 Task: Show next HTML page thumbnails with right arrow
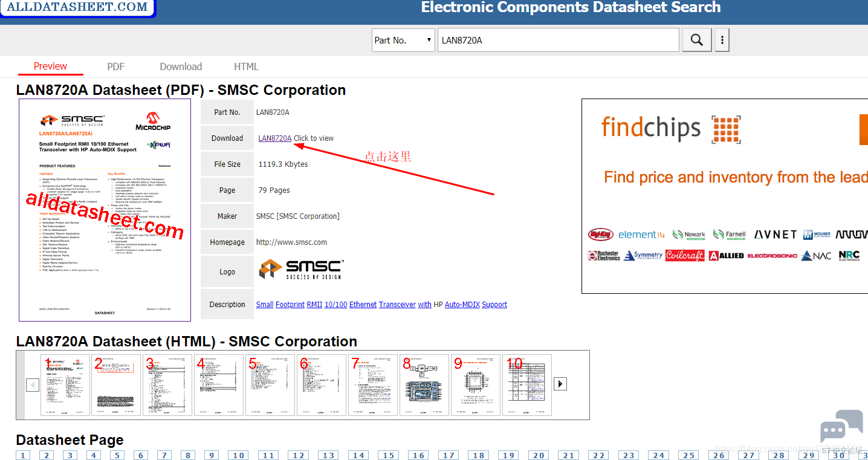560,384
